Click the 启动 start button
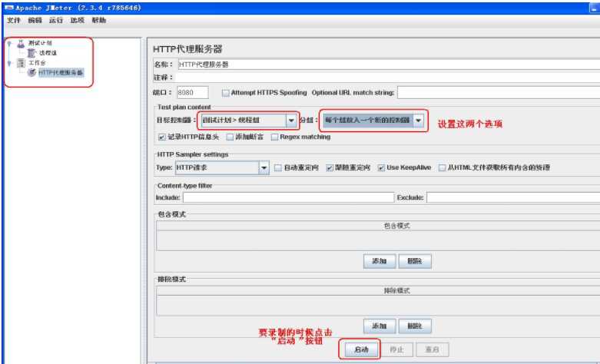Screen dimensions: 600x364 tap(361, 349)
